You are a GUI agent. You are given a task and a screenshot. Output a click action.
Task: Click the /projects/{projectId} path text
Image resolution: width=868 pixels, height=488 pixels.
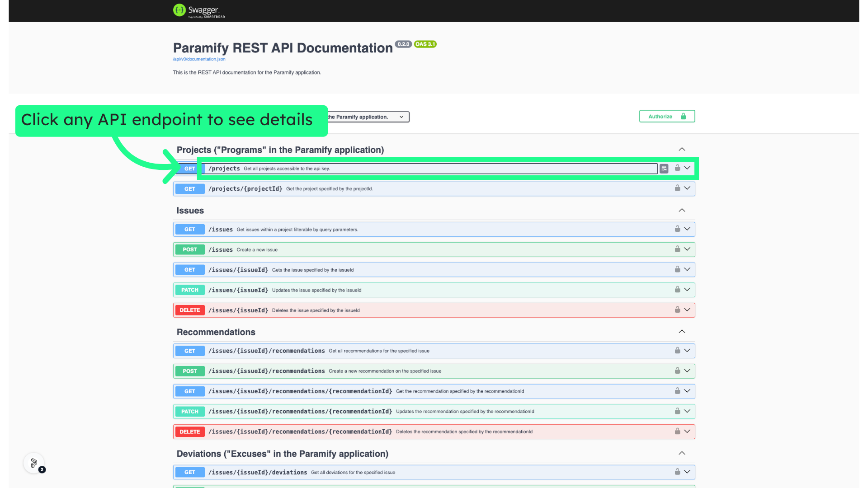tap(245, 189)
